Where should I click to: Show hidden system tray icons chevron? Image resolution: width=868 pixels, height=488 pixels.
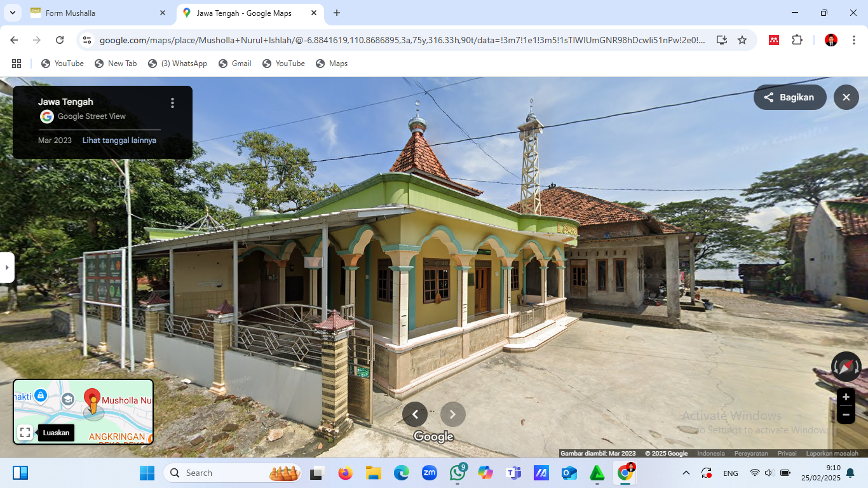tap(686, 473)
